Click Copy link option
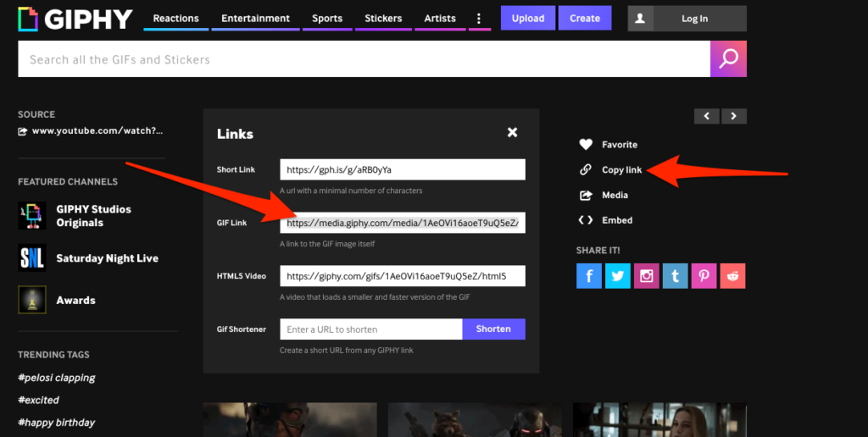The height and width of the screenshot is (437, 868). click(621, 170)
